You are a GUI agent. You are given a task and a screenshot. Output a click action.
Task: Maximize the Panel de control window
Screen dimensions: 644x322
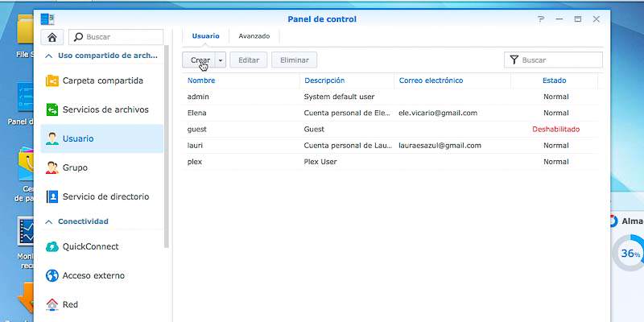click(578, 19)
